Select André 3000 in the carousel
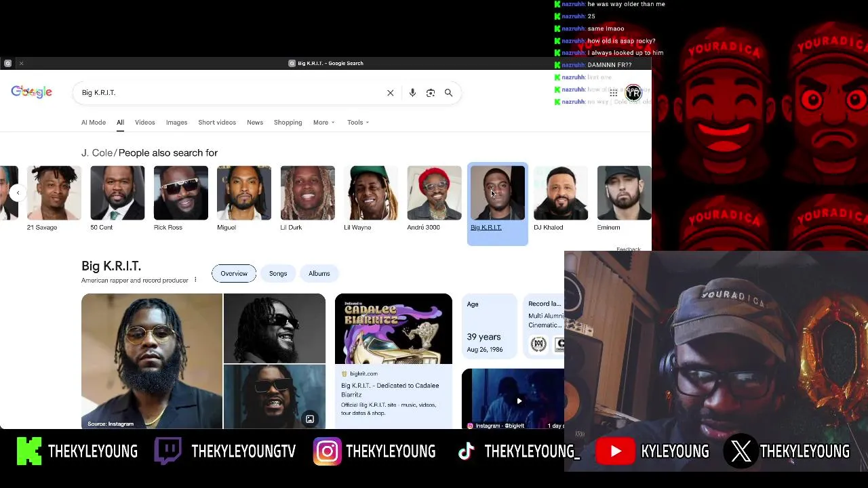 (434, 199)
